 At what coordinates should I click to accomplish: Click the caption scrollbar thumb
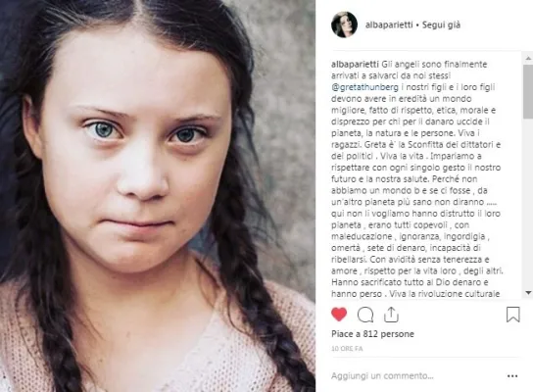(528, 91)
